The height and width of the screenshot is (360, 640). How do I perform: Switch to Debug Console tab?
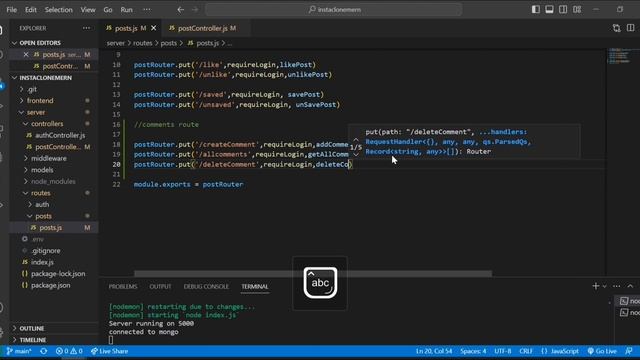coord(206,287)
